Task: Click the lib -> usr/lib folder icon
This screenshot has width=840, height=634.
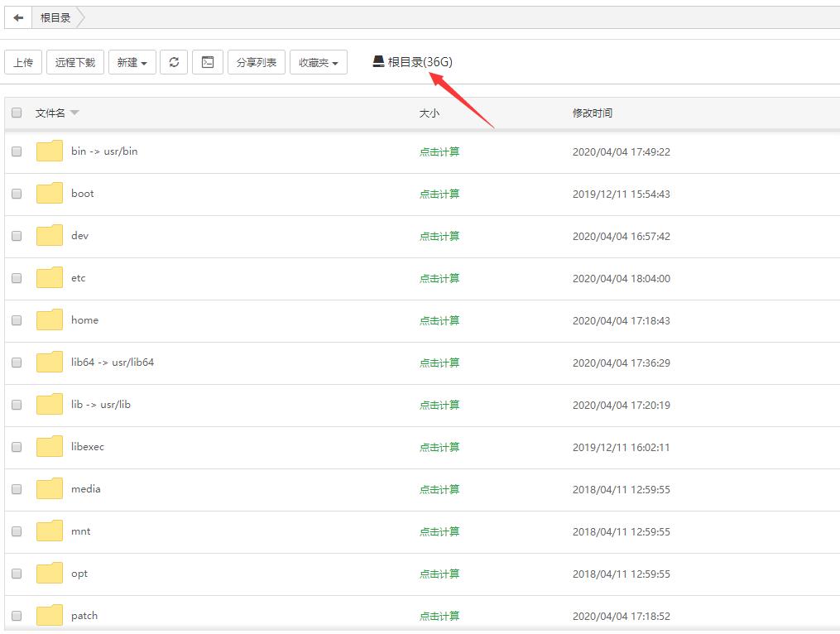Action: point(50,405)
